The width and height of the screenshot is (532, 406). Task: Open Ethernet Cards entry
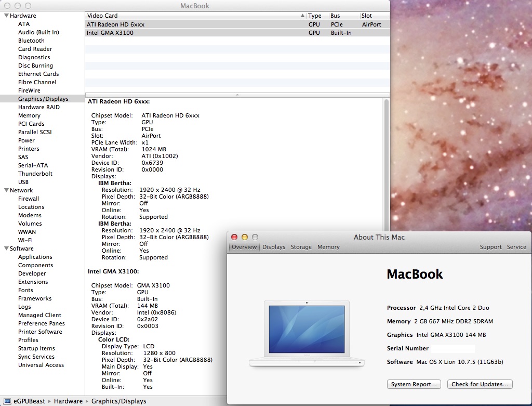[x=38, y=74]
